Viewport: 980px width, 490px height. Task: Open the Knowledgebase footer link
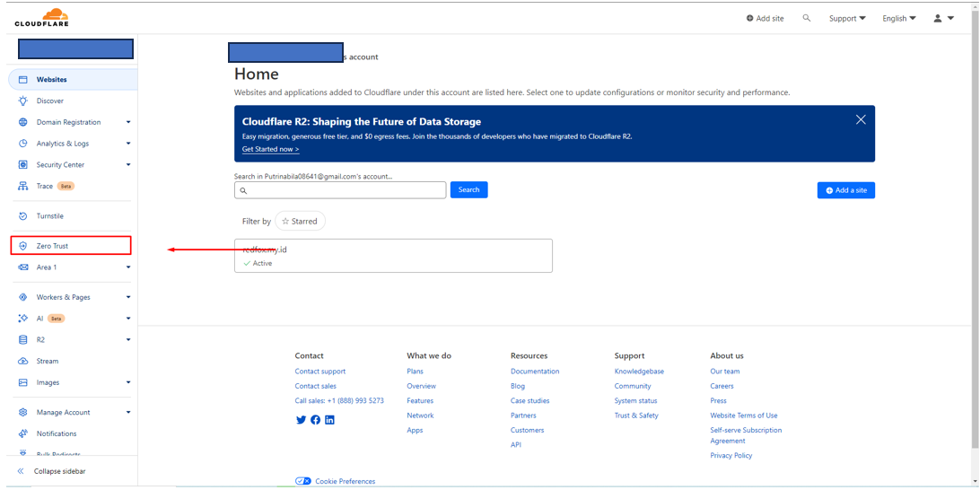tap(639, 372)
